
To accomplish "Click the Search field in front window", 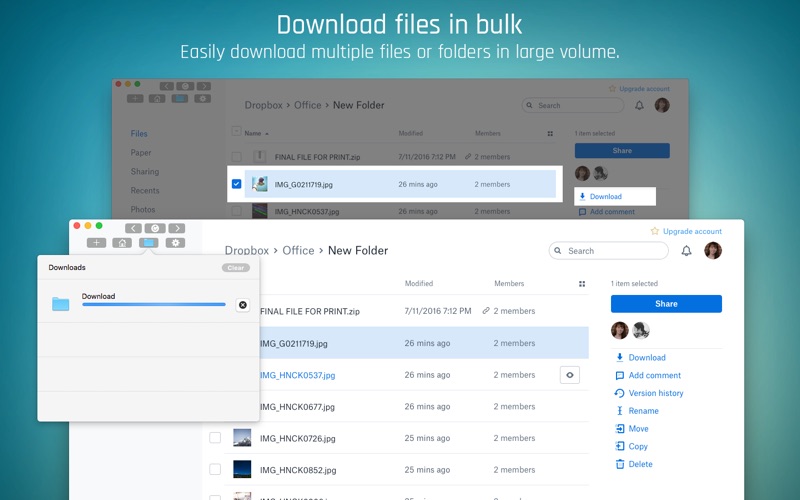I will click(x=609, y=251).
